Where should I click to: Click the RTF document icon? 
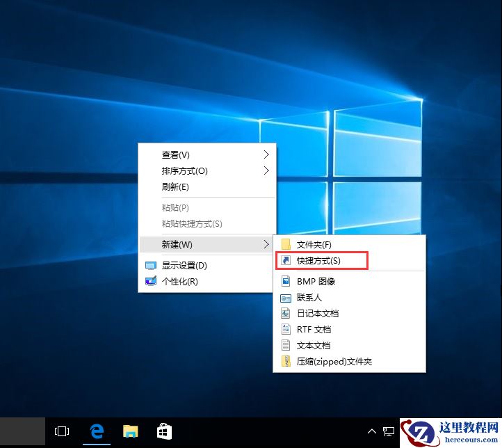tap(286, 329)
